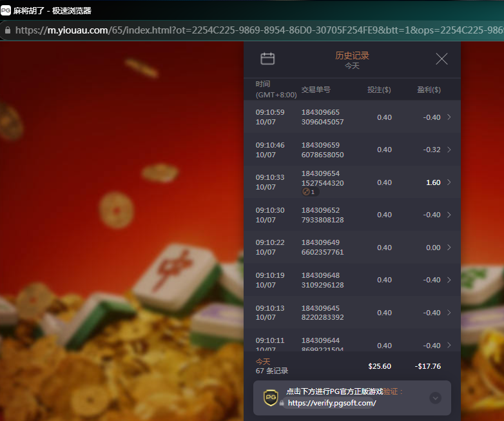
Task: Open the calendar date filter icon
Action: pyautogui.click(x=267, y=59)
